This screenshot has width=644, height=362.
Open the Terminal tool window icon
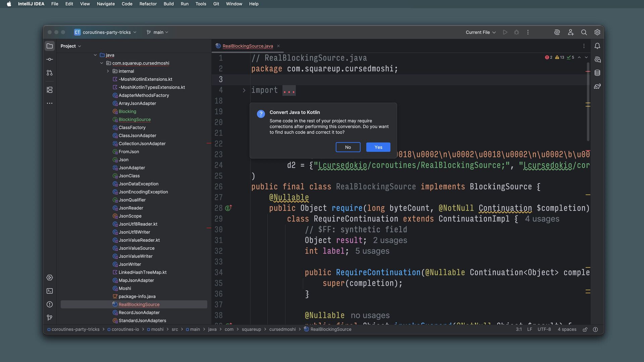pyautogui.click(x=50, y=291)
